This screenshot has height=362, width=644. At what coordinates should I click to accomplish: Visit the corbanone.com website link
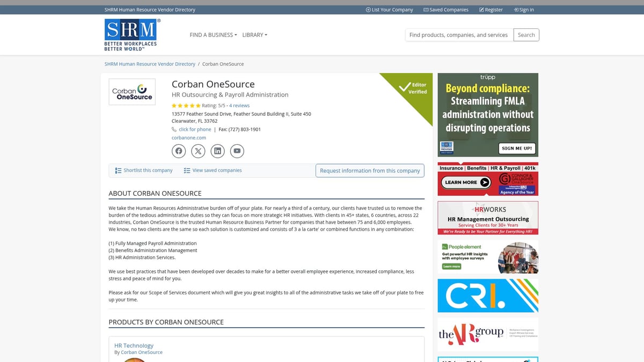click(188, 137)
